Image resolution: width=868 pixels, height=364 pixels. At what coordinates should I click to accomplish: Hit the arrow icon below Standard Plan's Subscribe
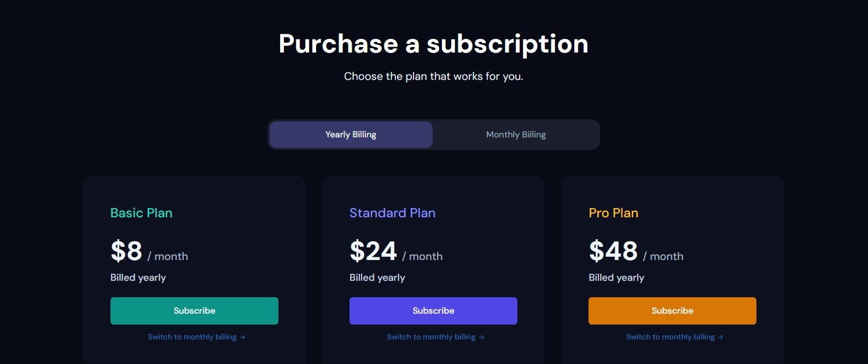pyautogui.click(x=481, y=337)
